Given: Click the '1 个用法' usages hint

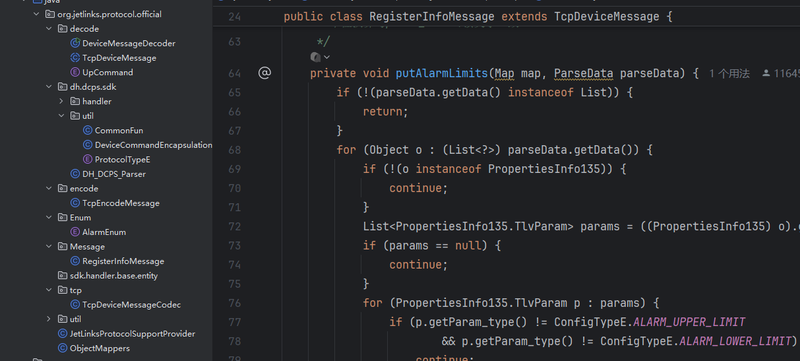Looking at the screenshot, I should tap(729, 74).
